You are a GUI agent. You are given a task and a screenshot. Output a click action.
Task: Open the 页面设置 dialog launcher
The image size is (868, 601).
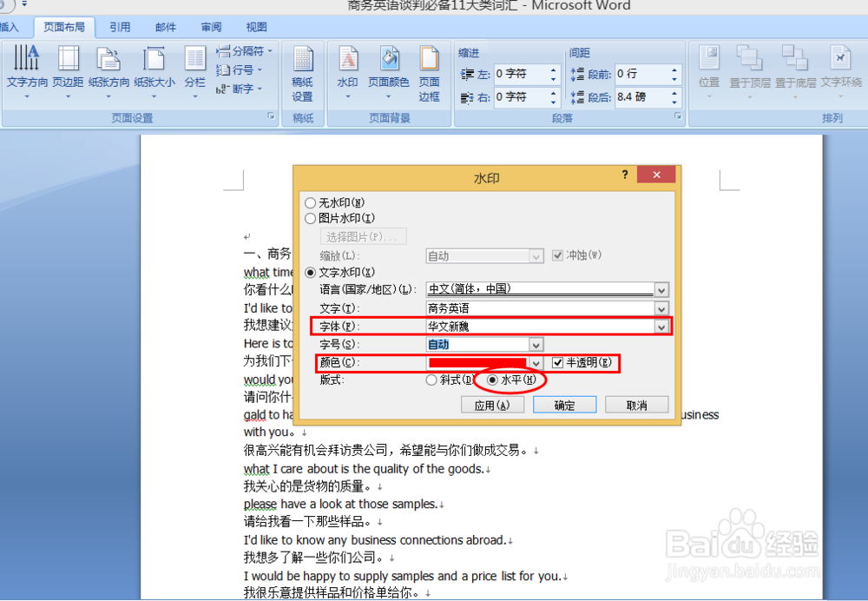point(271,116)
